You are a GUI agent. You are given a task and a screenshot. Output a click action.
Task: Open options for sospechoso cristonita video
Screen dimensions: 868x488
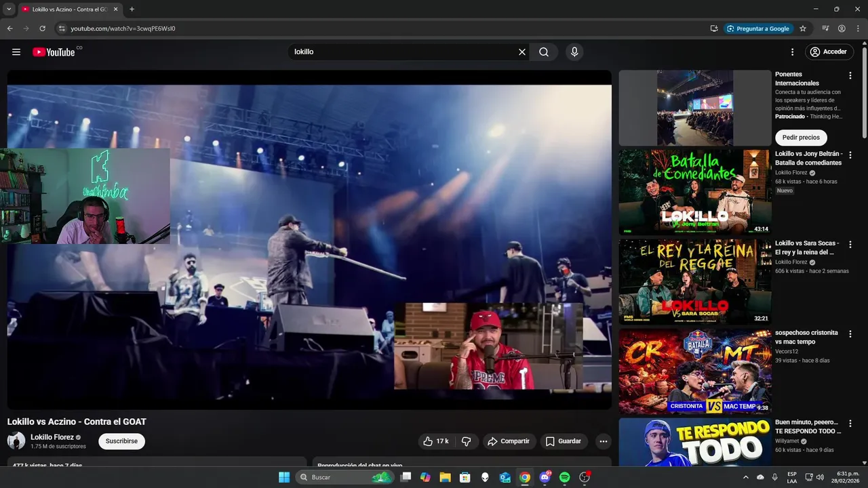pos(850,334)
